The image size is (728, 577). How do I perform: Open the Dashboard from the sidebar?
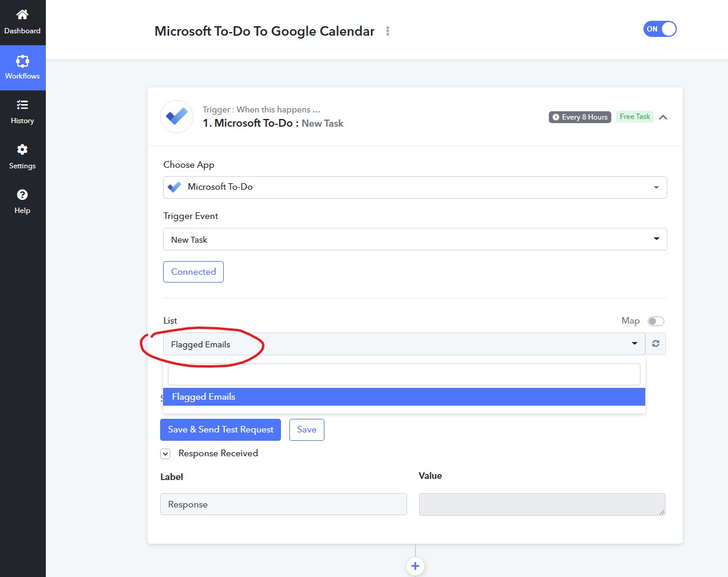point(23,22)
